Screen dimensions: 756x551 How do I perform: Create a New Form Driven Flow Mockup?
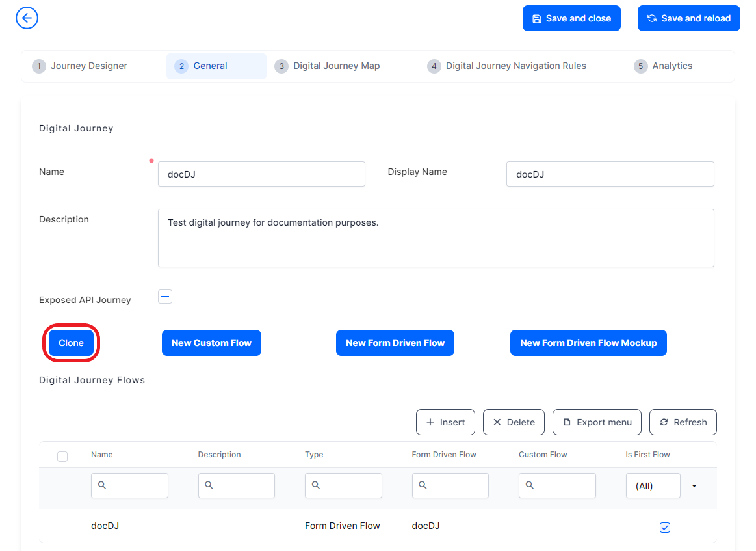[588, 343]
